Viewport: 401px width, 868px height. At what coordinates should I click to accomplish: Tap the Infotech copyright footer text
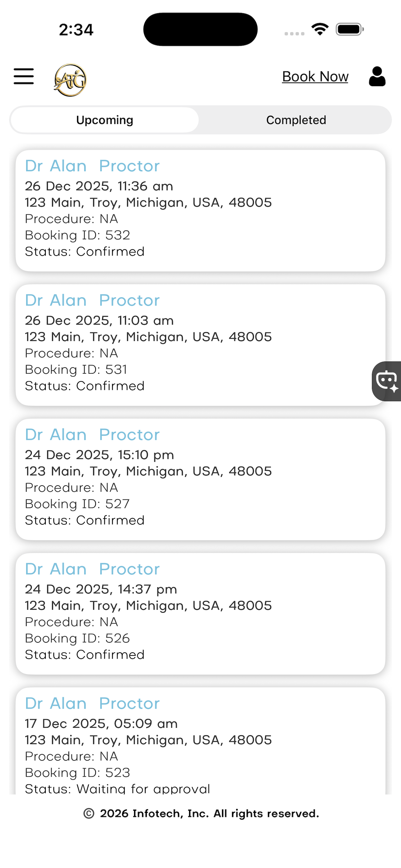[x=201, y=813]
